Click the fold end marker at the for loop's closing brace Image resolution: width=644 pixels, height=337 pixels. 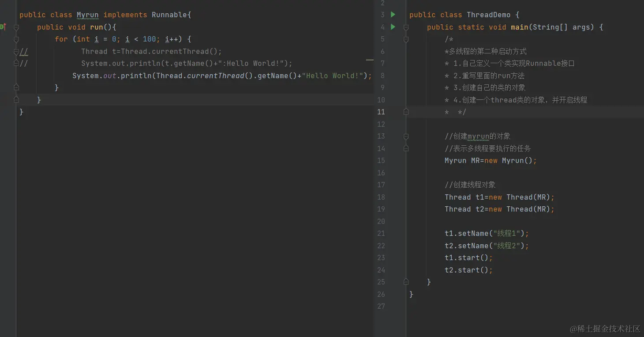[x=16, y=87]
